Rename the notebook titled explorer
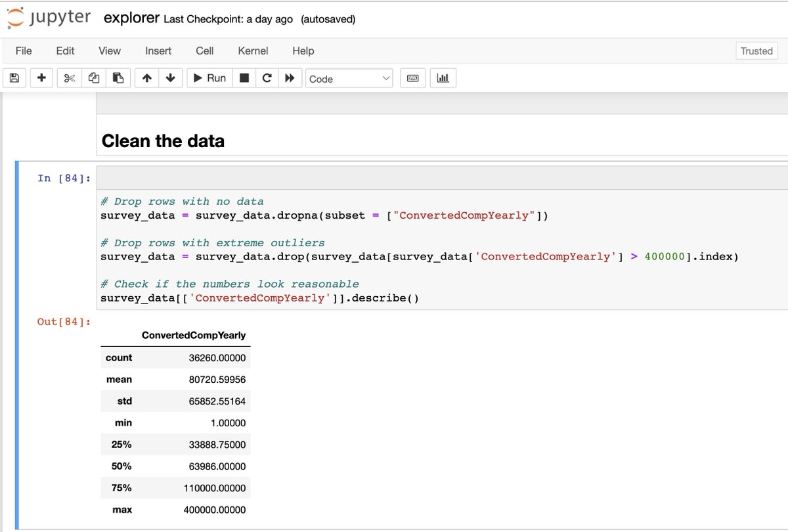This screenshot has width=788, height=532. click(x=132, y=18)
